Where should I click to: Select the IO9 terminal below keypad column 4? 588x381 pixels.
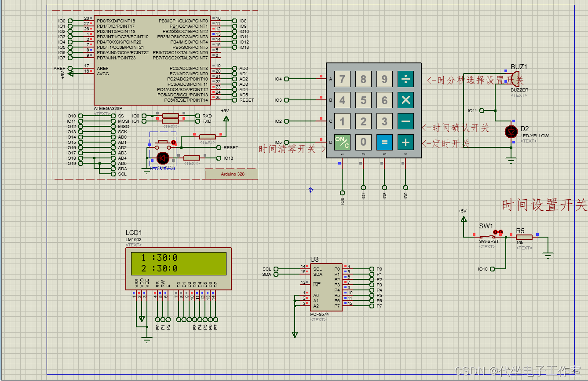point(405,187)
